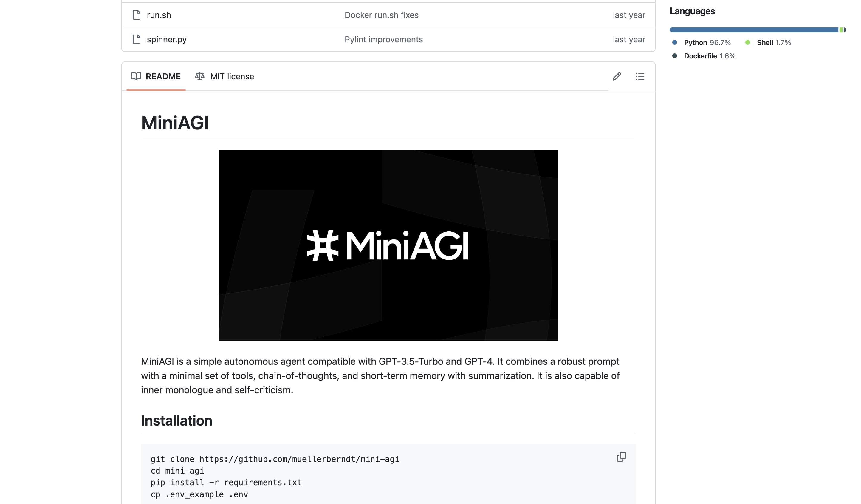This screenshot has height=504, width=861.
Task: Switch to the README tab
Action: [x=163, y=76]
